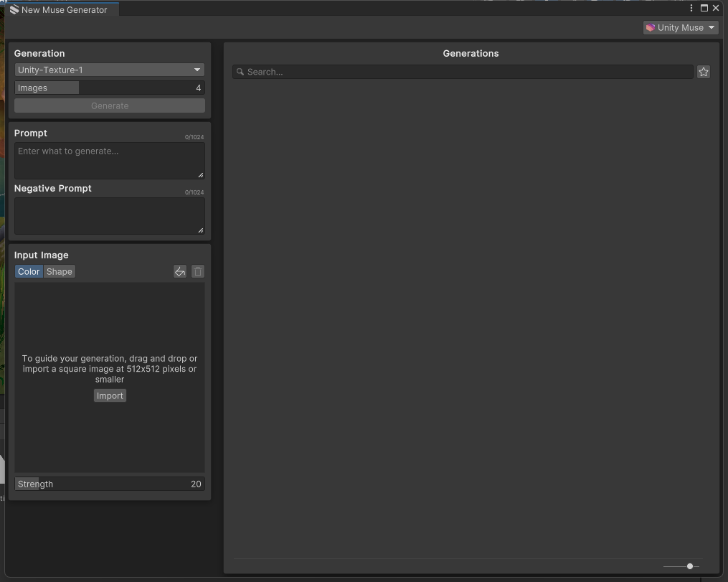The width and height of the screenshot is (728, 582).
Task: Adjust the Strength slider
Action: tap(110, 484)
